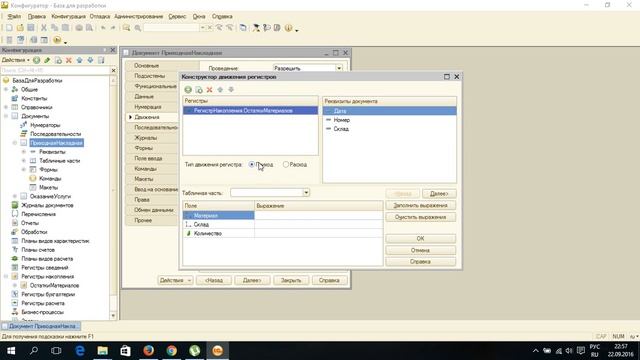Move register down arrow in constructor dialog
This screenshot has height=360, width=640.
tap(231, 90)
